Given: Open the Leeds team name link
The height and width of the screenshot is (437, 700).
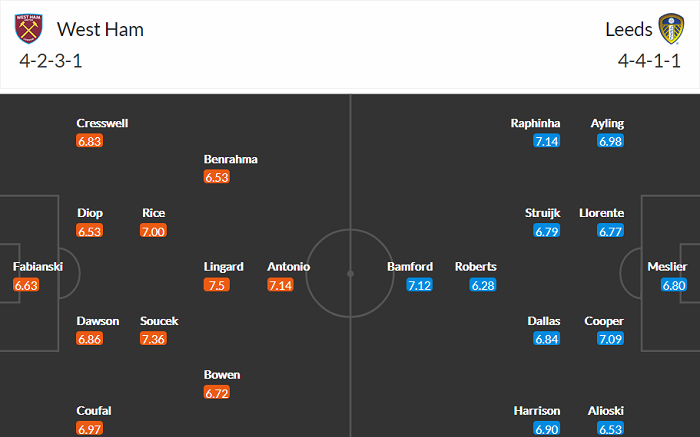Looking at the screenshot, I should point(628,29).
